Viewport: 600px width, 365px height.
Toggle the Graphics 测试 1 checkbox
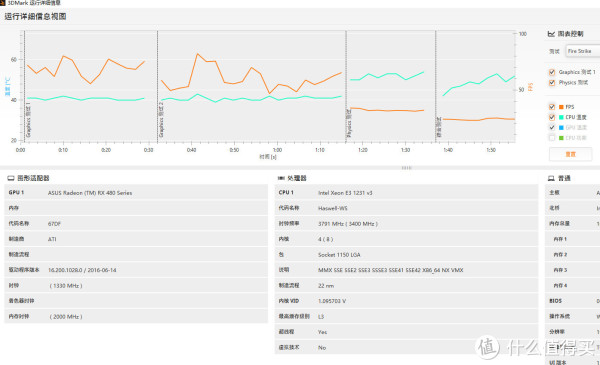[x=552, y=72]
